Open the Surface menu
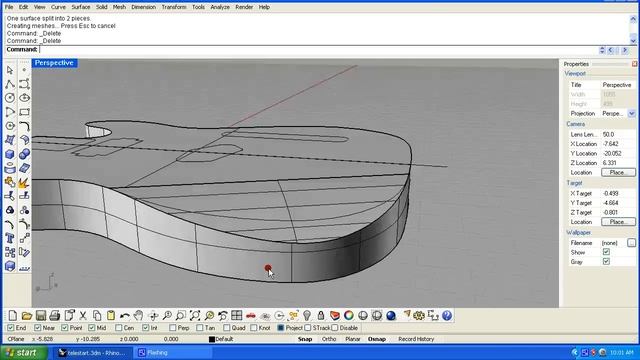Viewport: 640px width, 360px height. 80,7
